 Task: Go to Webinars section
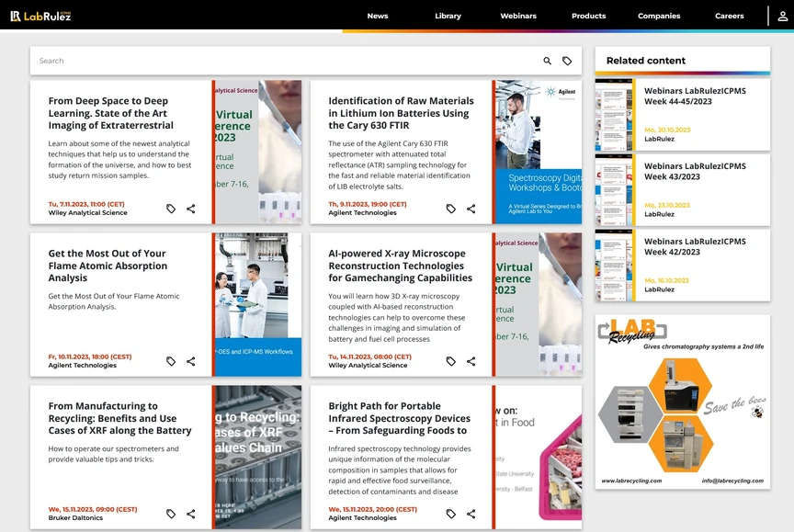pos(518,17)
